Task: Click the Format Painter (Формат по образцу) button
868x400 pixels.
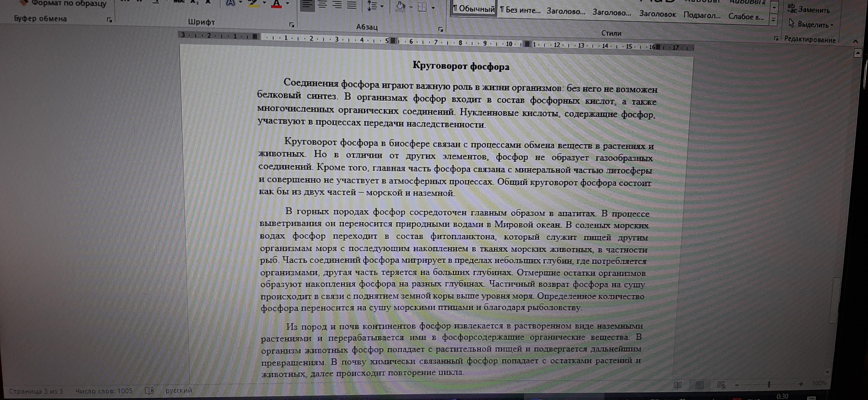Action: click(64, 4)
